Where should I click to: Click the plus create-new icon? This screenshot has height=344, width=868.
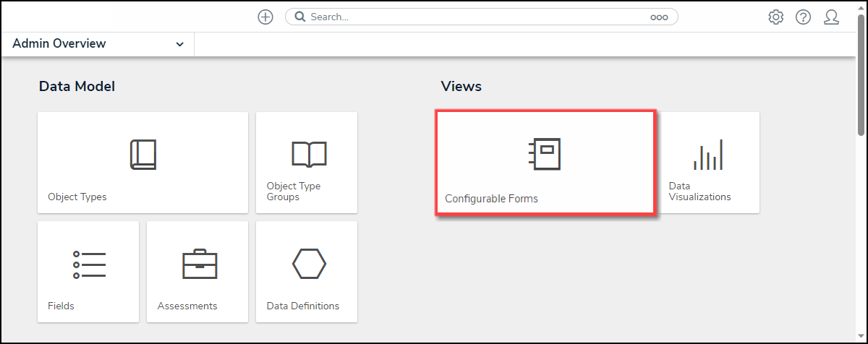point(265,17)
